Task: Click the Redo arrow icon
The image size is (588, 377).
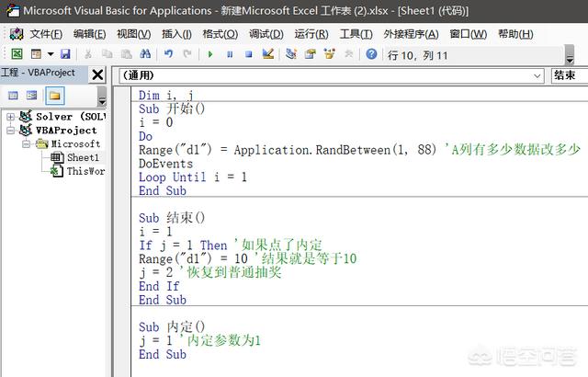Action: (x=187, y=54)
